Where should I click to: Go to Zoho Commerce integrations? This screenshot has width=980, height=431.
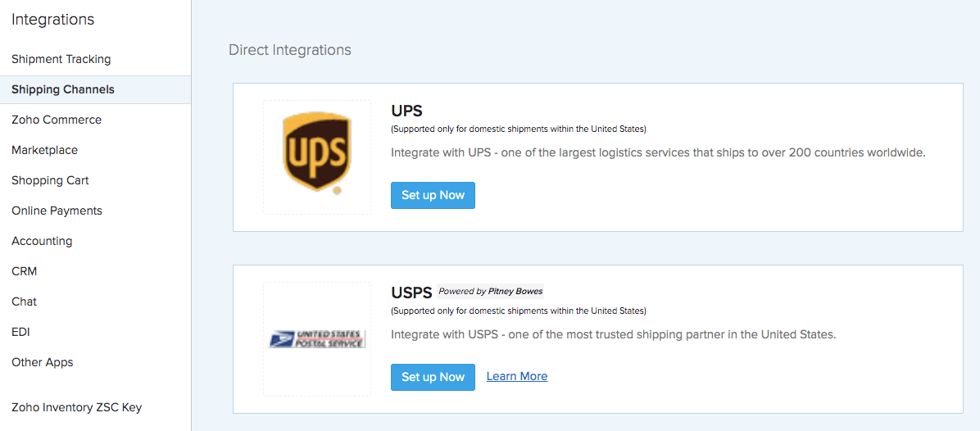(x=57, y=120)
